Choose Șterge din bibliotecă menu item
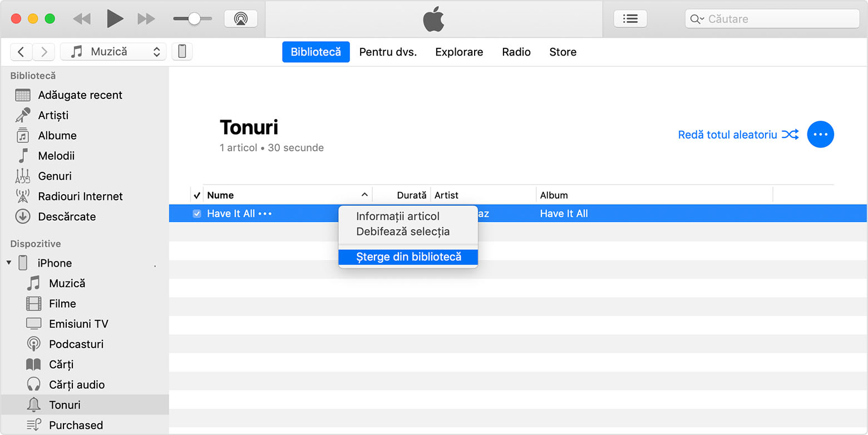 408,257
